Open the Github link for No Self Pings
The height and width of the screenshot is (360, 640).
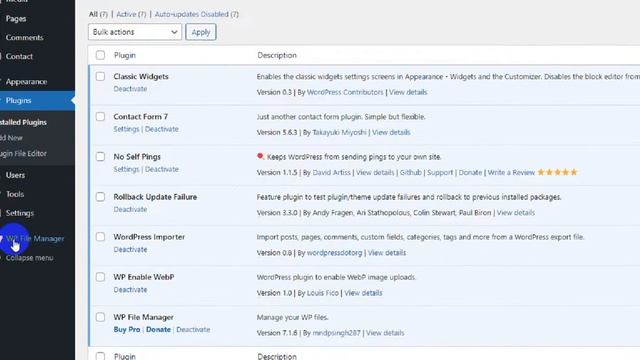click(x=411, y=173)
